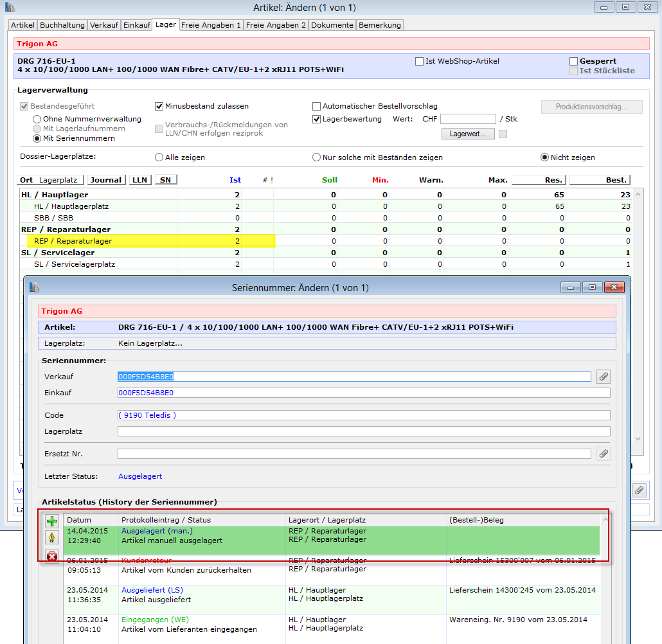Switch to the Einkauf tab
This screenshot has height=644, width=662.
click(136, 25)
